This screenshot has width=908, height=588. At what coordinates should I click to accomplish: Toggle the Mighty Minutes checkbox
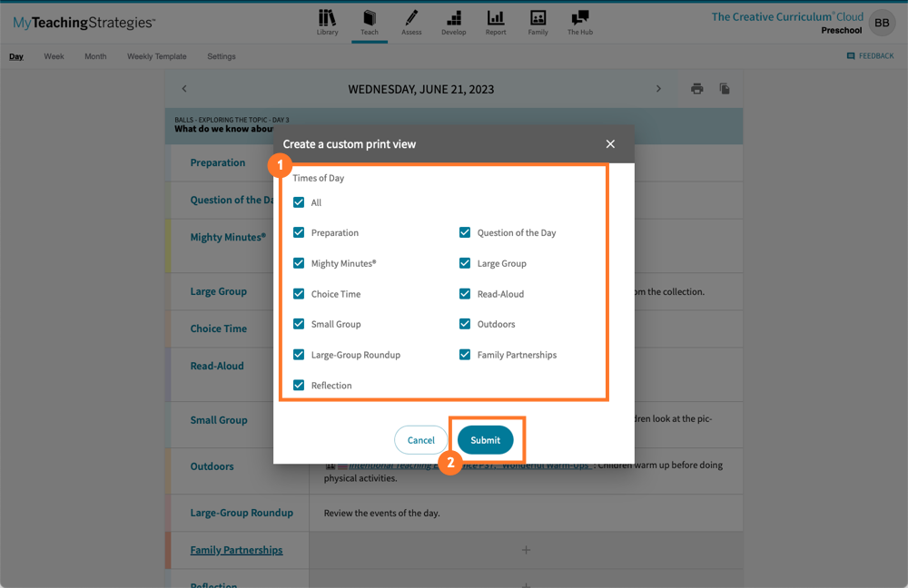tap(299, 262)
